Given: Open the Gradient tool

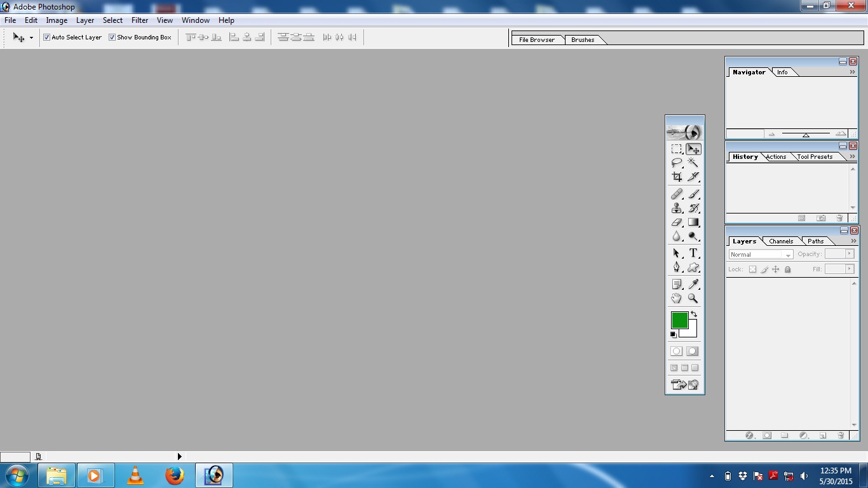Looking at the screenshot, I should click(x=693, y=222).
